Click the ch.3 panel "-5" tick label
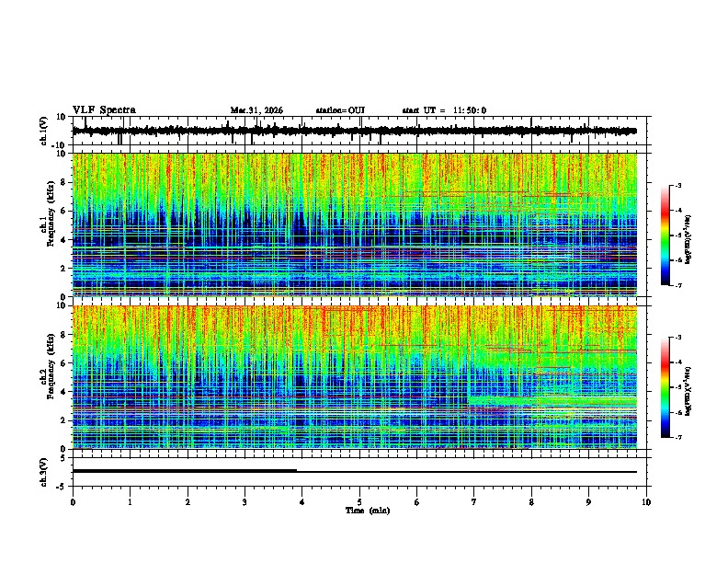The width and height of the screenshot is (728, 563). (62, 487)
